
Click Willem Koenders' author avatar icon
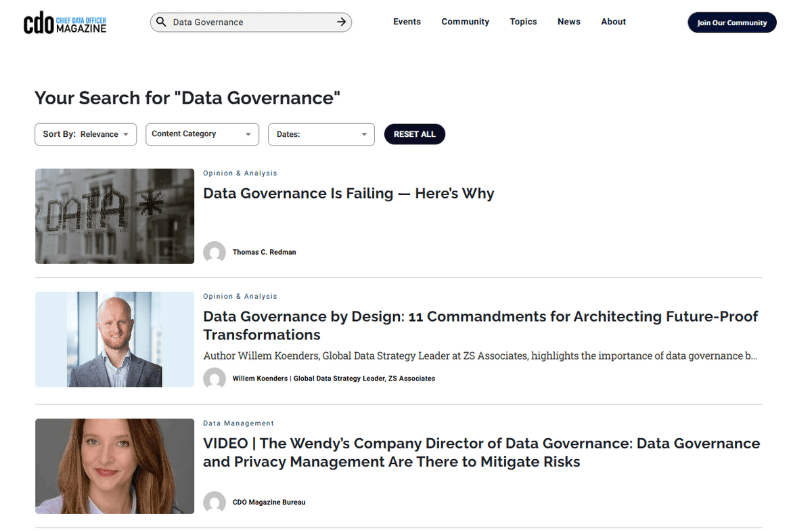tap(215, 379)
